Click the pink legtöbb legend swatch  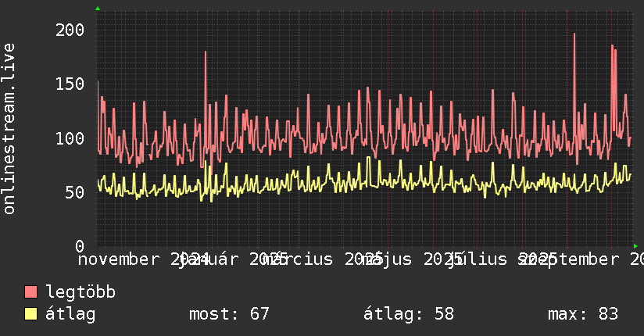coord(30,291)
